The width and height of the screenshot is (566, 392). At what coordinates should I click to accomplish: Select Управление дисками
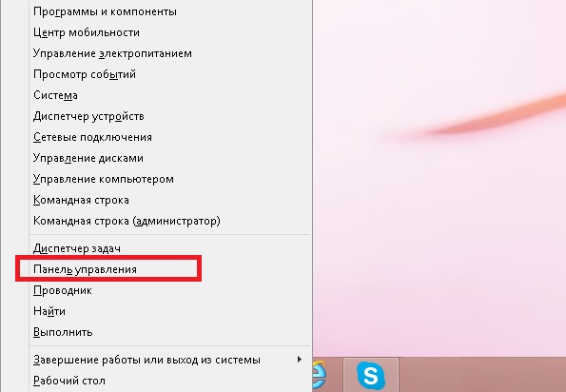tap(169, 158)
